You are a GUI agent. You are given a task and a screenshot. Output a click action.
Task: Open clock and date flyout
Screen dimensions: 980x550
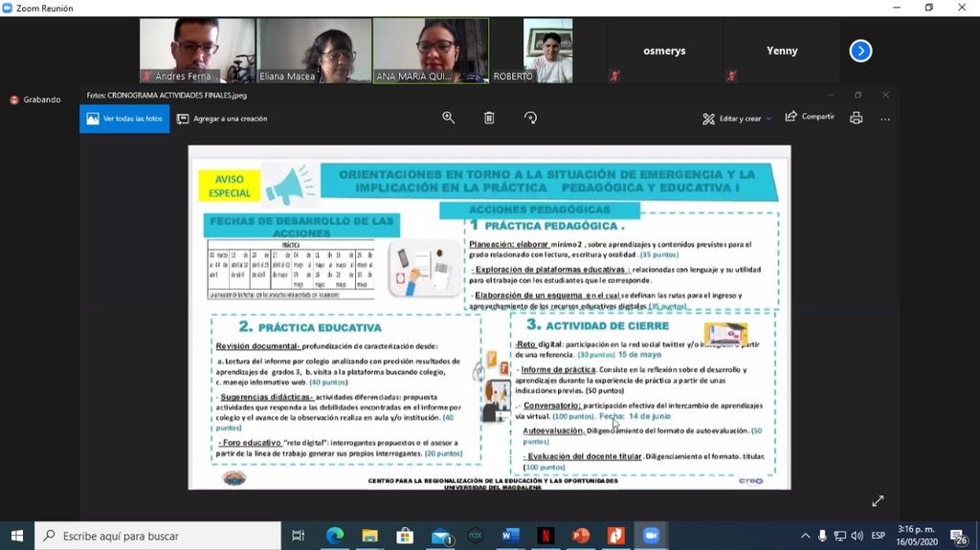917,536
